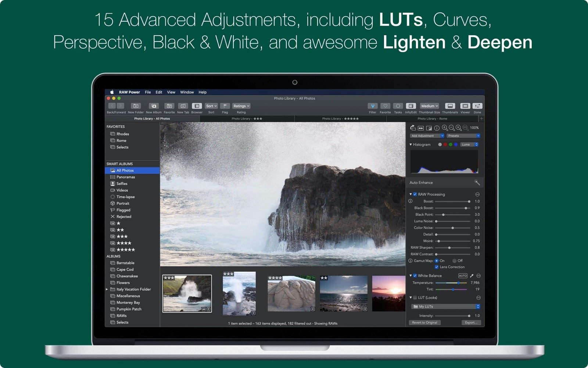Click the Filter icon in the toolbar

click(372, 106)
